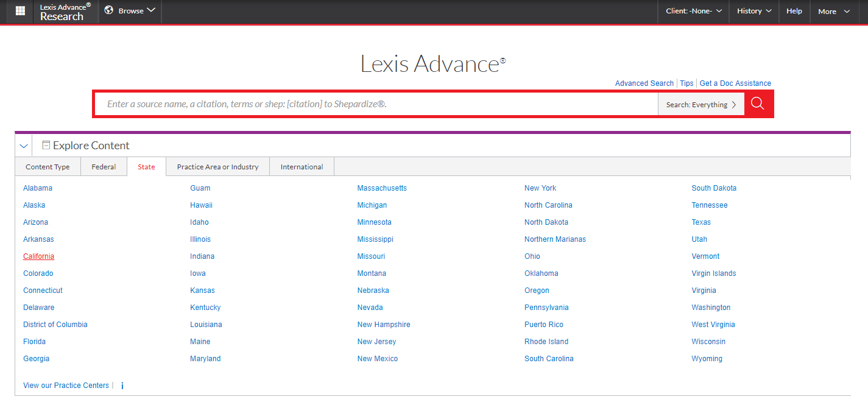
Task: Click the Ohio link
Action: pos(532,256)
